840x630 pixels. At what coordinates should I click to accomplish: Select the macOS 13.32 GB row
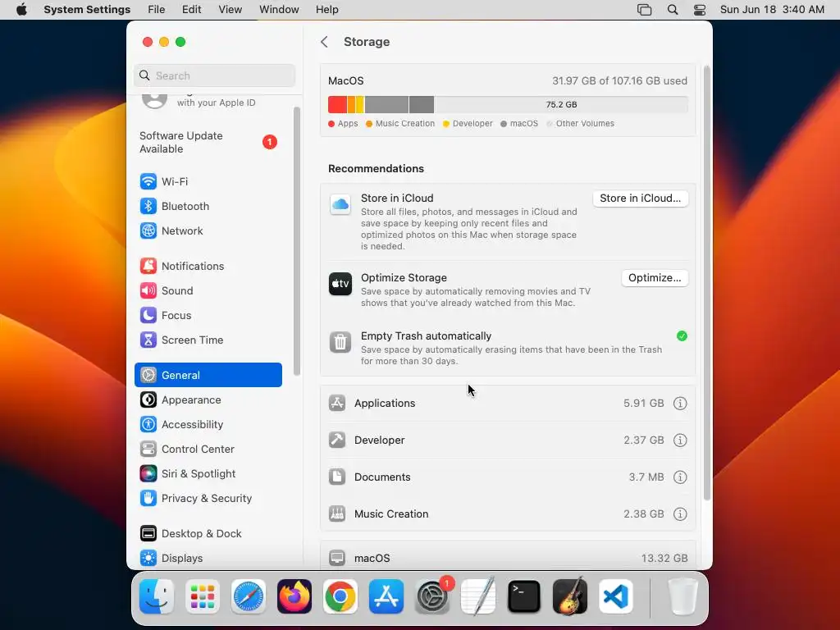click(508, 557)
